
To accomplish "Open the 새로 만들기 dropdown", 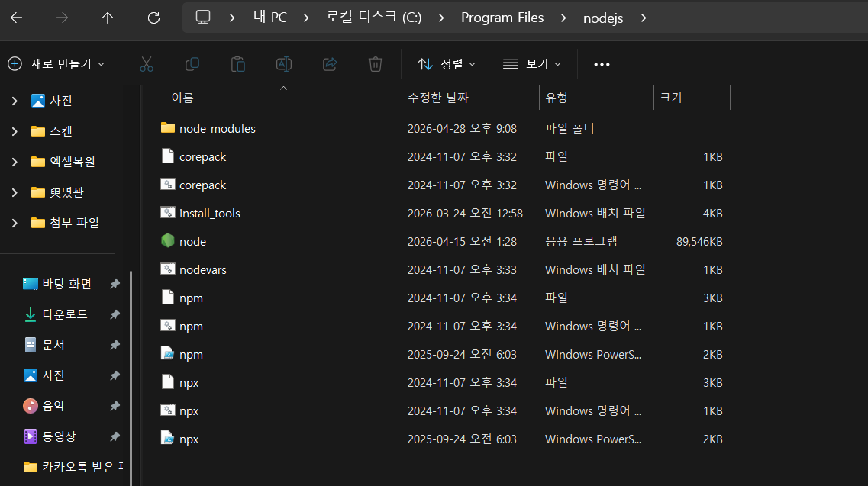I will coord(56,64).
